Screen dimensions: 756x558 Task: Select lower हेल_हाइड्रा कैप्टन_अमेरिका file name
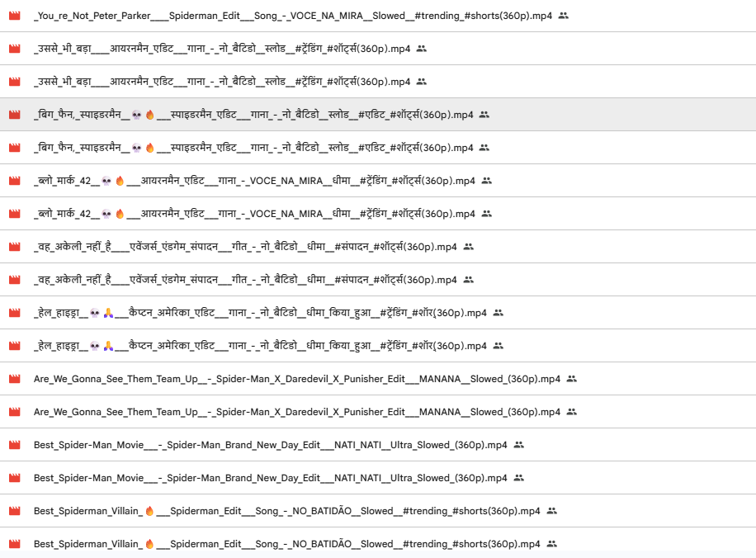(260, 346)
